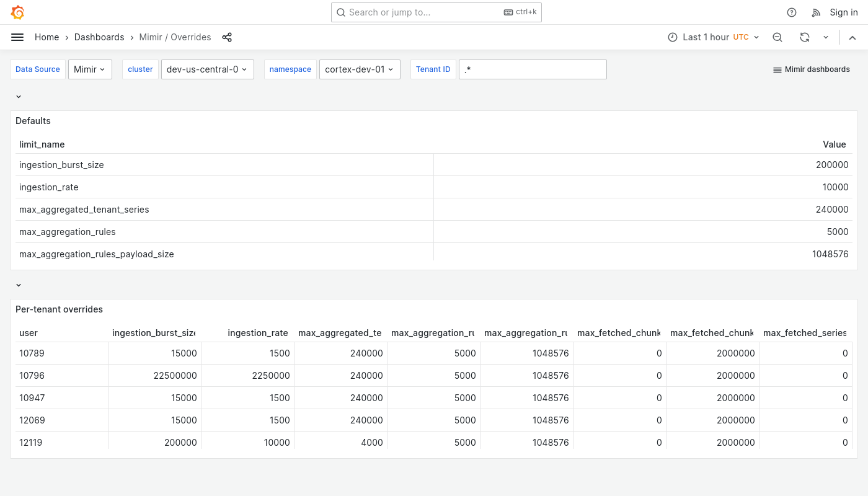Image resolution: width=868 pixels, height=496 pixels.
Task: Open the cortex-dev-01 namespace dropdown
Action: tap(360, 69)
